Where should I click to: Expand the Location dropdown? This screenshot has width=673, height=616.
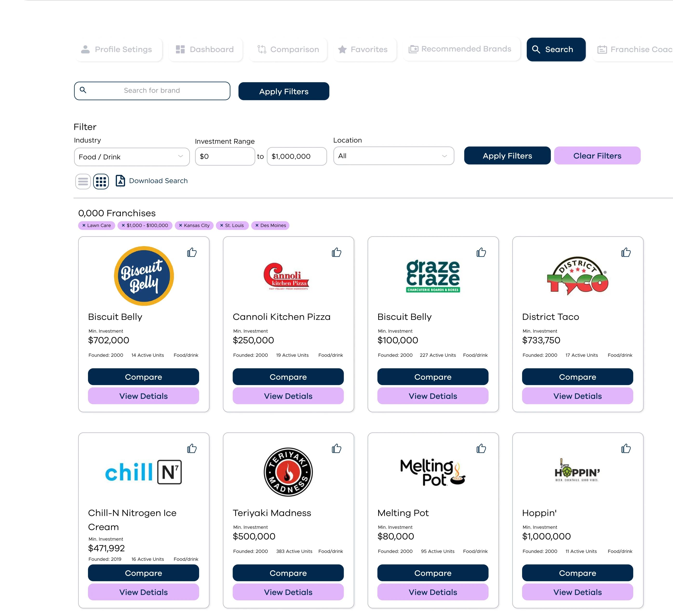pos(393,156)
